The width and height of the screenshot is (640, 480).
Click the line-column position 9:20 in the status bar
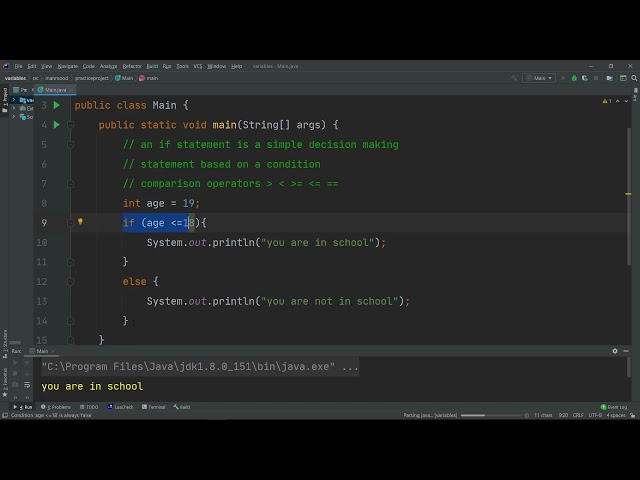coord(563,415)
